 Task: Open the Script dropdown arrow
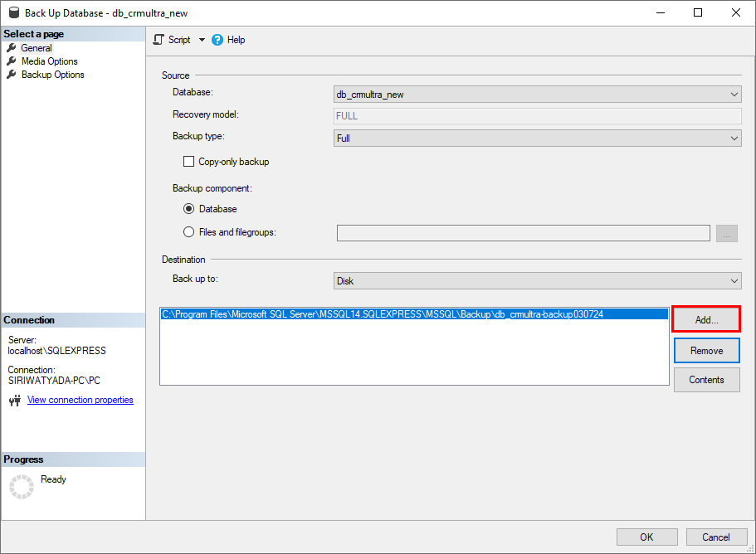click(x=202, y=40)
